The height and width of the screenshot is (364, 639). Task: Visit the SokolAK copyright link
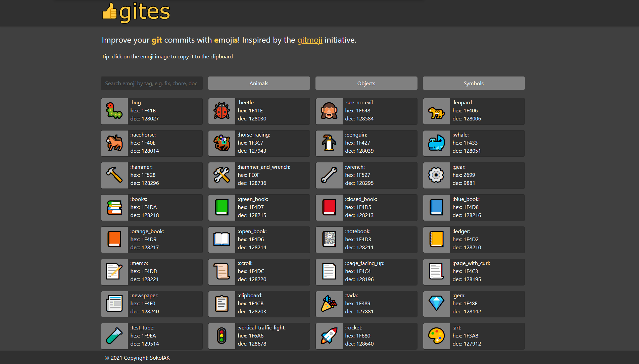[x=159, y=358]
